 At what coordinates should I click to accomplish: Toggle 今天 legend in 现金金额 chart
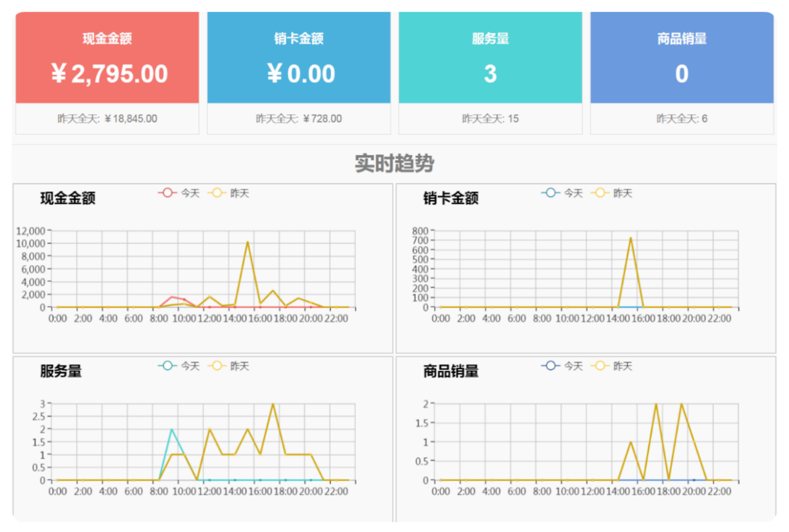[x=179, y=193]
